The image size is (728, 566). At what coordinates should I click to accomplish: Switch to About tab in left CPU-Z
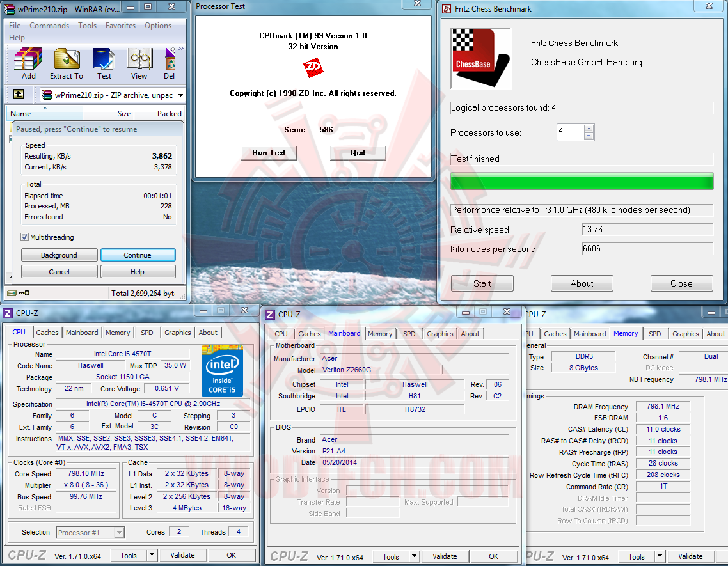207,333
